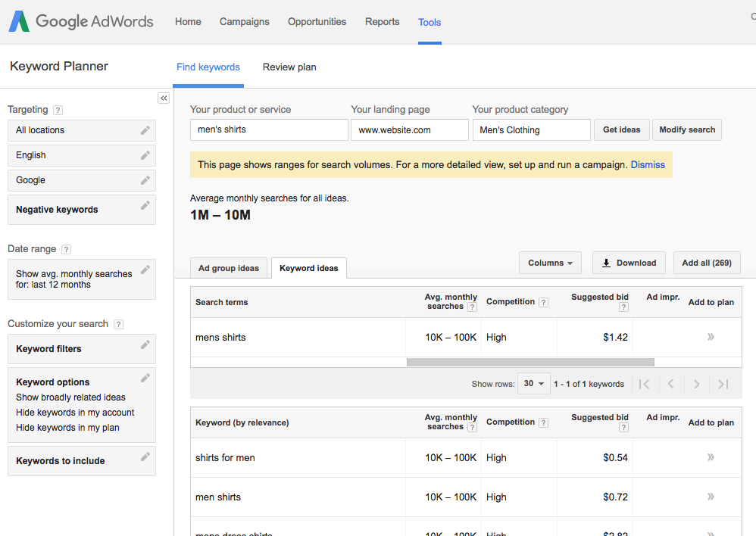Click the $1.42 suggested bid value
Image resolution: width=756 pixels, height=536 pixels.
[615, 338]
